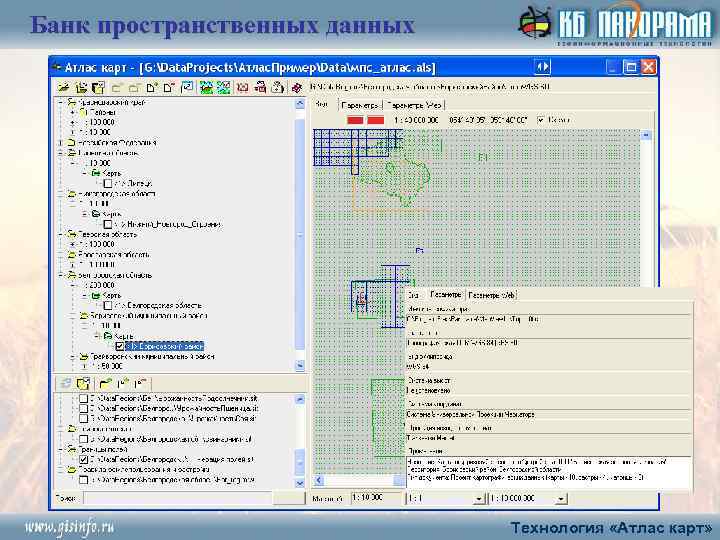Expand the Российская Федерация tree node
This screenshot has height=540, width=720.
[61, 143]
